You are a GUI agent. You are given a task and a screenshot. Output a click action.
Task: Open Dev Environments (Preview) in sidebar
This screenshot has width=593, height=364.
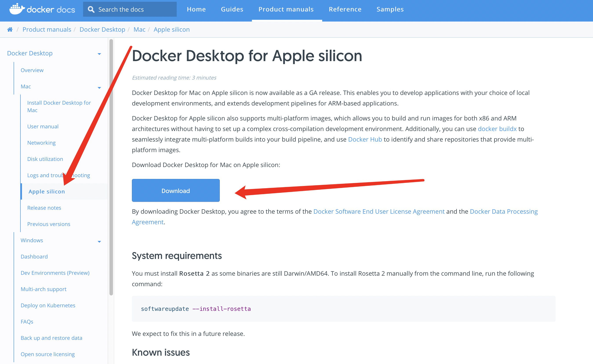pyautogui.click(x=55, y=273)
